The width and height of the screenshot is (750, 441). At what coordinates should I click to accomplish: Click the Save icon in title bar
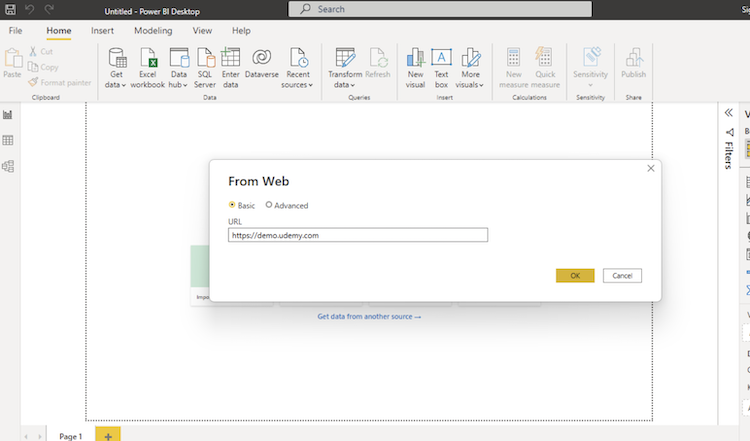tap(11, 9)
